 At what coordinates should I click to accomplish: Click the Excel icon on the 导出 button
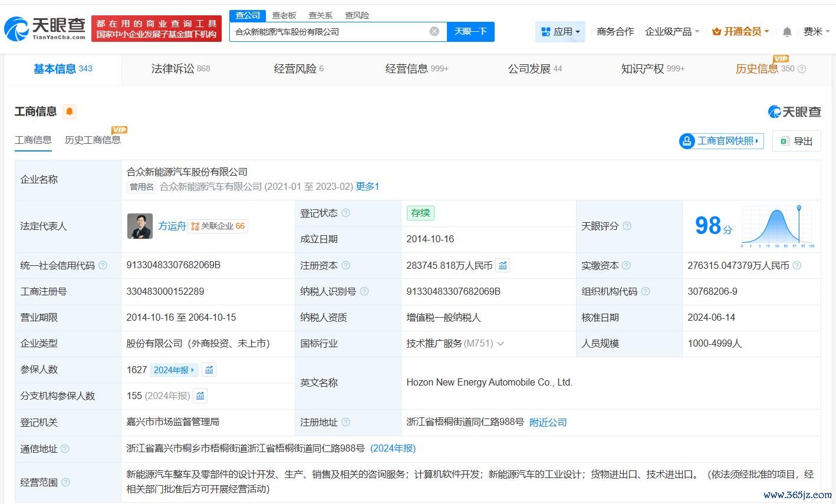tap(785, 141)
